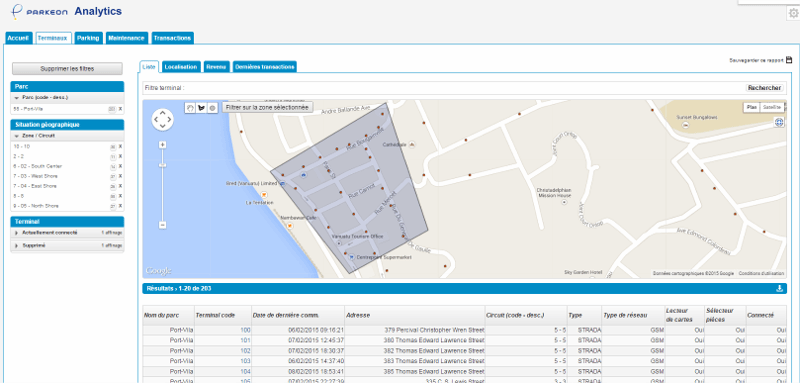Remove the 7 - 03 - West Shore filter
Viewport: 800px width, 383px height.
[120, 176]
